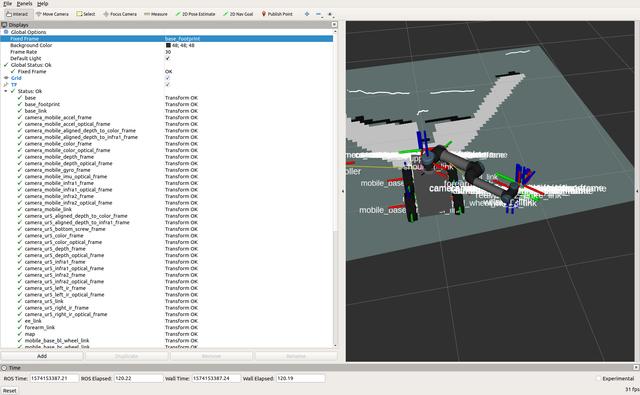Open the File menu

(x=7, y=4)
